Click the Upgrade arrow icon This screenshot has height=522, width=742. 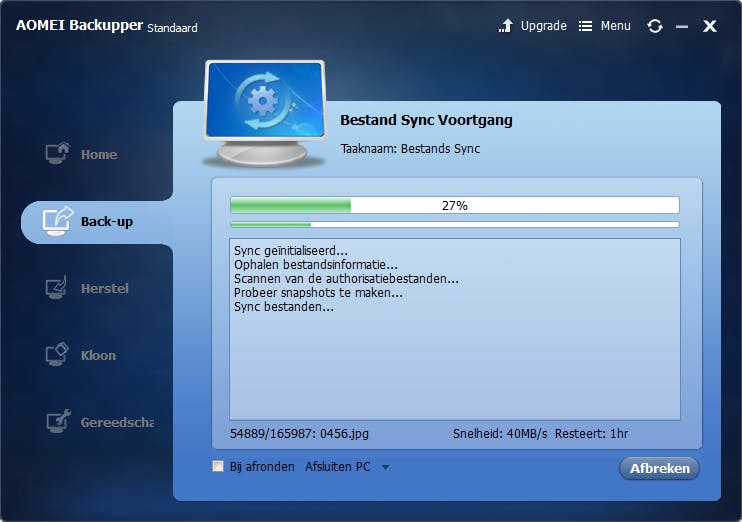click(505, 26)
